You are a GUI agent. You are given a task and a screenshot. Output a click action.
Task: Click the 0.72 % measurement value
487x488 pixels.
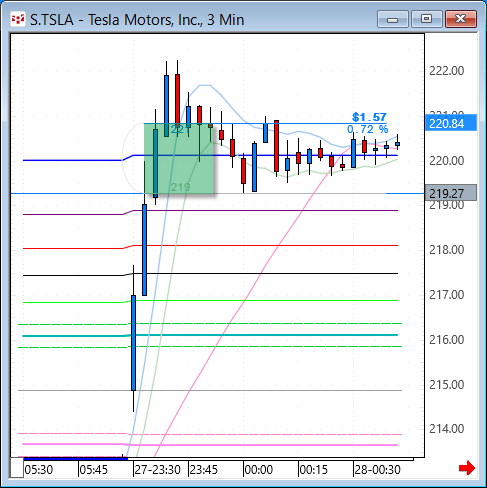coord(368,129)
